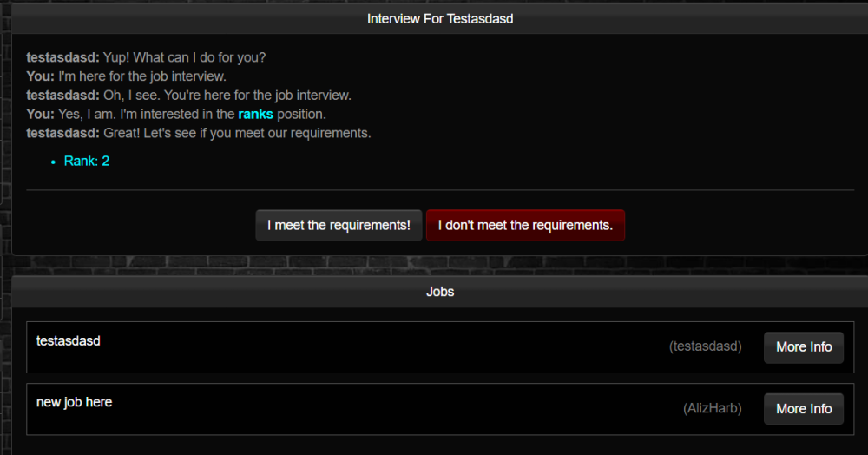Click the 'testasdasd' job title in Jobs list
This screenshot has width=868, height=455.
pyautogui.click(x=69, y=341)
